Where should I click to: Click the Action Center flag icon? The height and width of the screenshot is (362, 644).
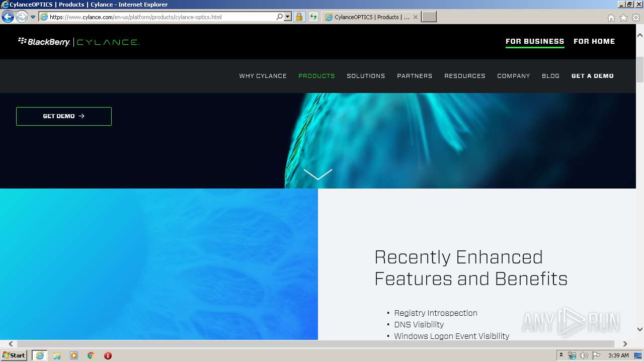tap(596, 355)
